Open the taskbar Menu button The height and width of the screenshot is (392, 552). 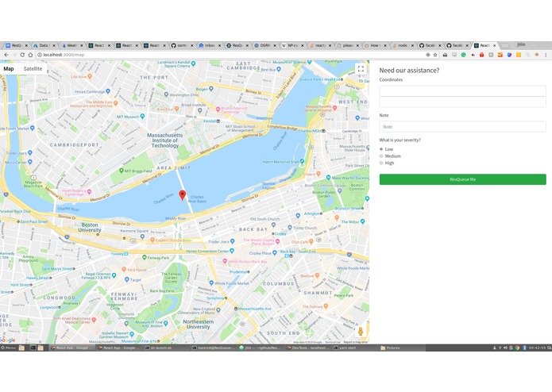coord(9,348)
